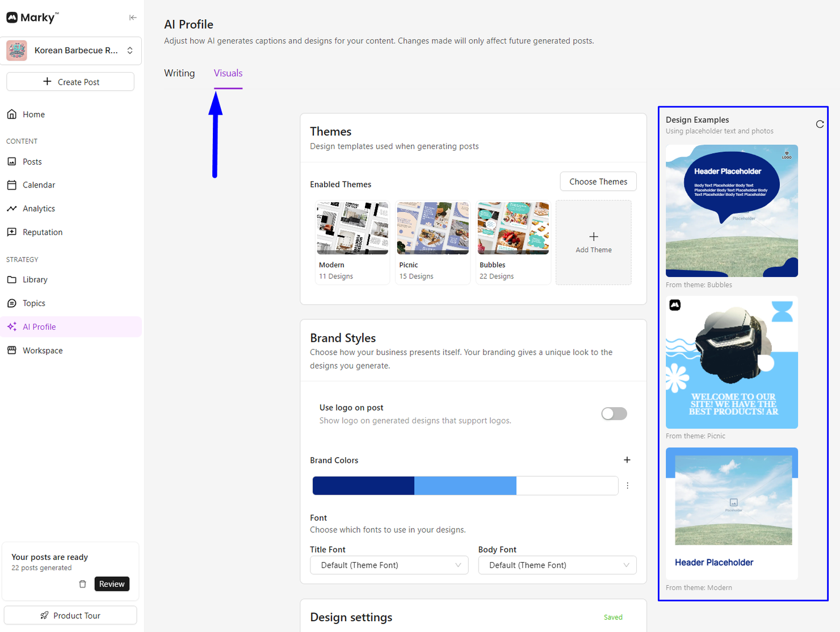
Task: Collapse the sidebar using the arrow icon
Action: 132,18
